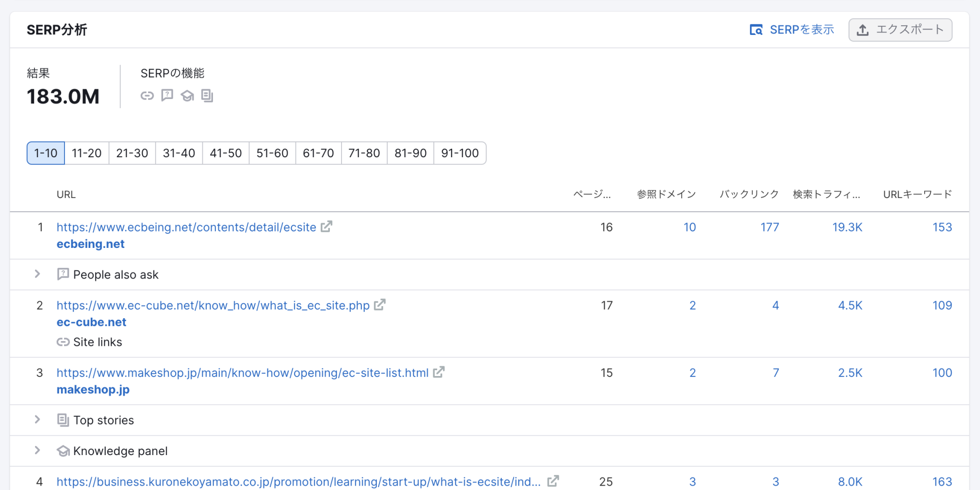Click the site links icon under SERPの機能
Screen dimensions: 980x490
click(x=147, y=96)
